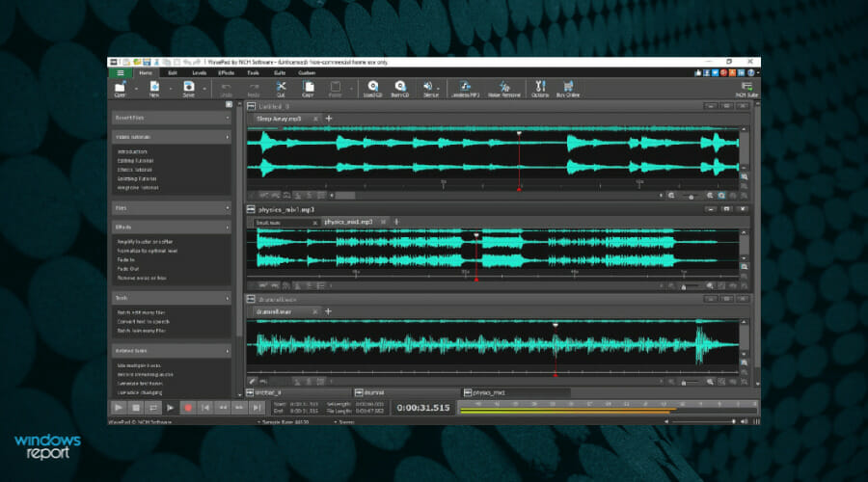The height and width of the screenshot is (482, 868).
Task: Insert silence using the Silence icon
Action: click(429, 89)
